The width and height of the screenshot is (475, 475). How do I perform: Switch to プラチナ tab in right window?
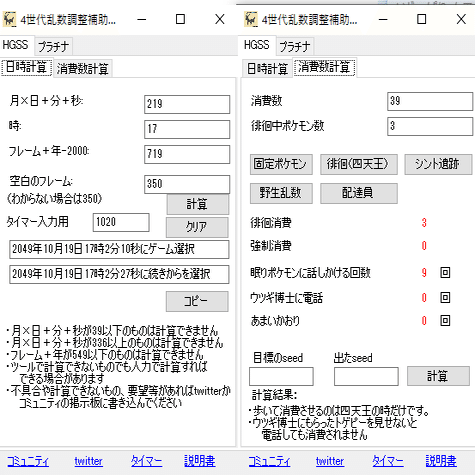coord(295,46)
